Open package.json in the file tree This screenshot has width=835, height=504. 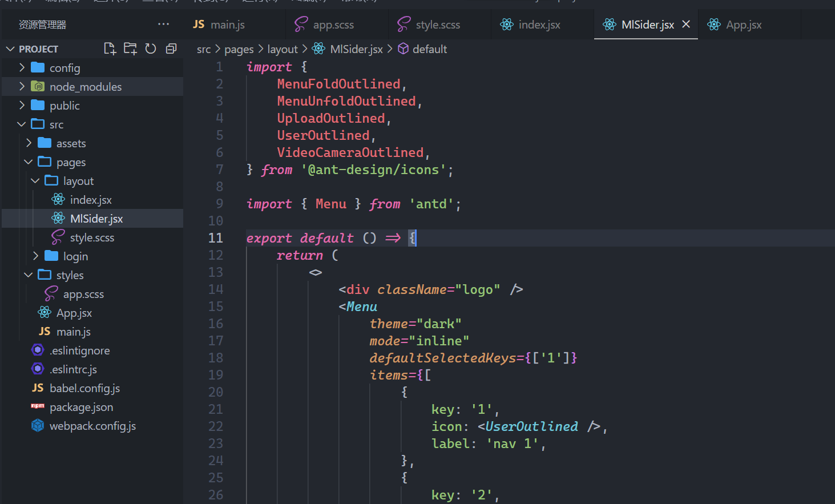(x=92, y=406)
